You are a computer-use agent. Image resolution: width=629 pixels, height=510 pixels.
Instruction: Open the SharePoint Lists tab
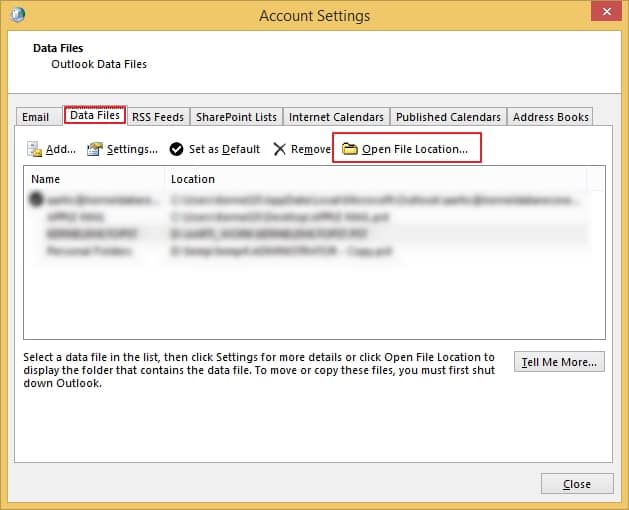tap(236, 117)
